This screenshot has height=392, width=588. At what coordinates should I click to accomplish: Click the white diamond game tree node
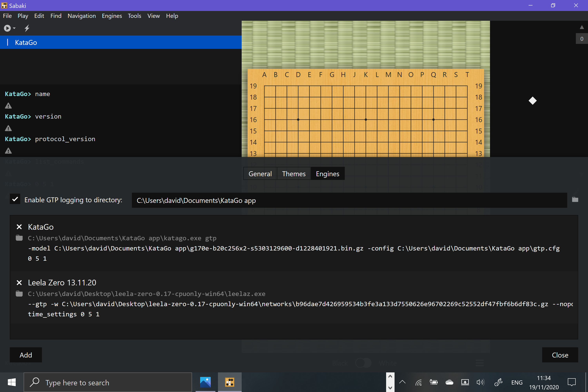(533, 101)
